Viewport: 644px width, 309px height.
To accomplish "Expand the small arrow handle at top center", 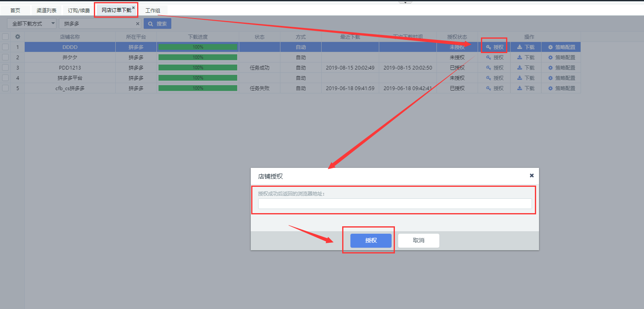I will pyautogui.click(x=405, y=2).
